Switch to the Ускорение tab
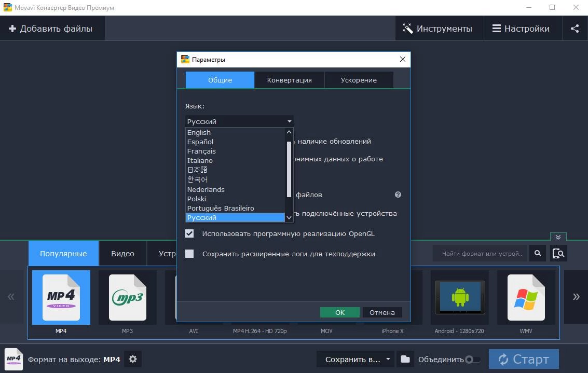This screenshot has width=588, height=373. coord(359,80)
